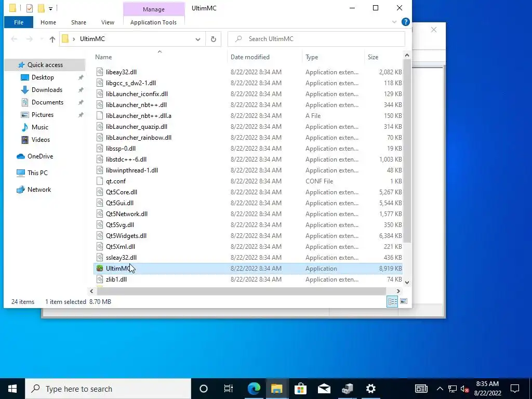Click the libeay32.dll file icon
The image size is (532, 399).
tap(99, 72)
